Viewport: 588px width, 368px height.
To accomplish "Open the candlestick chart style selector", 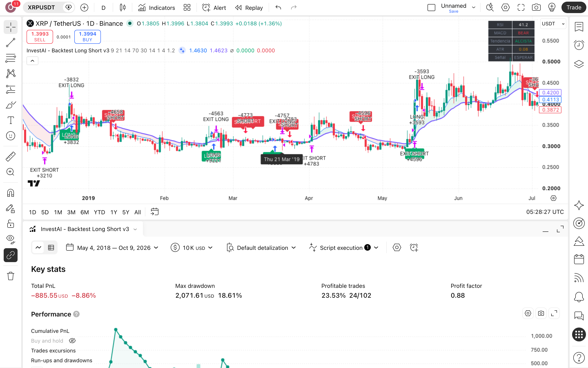I will pyautogui.click(x=123, y=8).
